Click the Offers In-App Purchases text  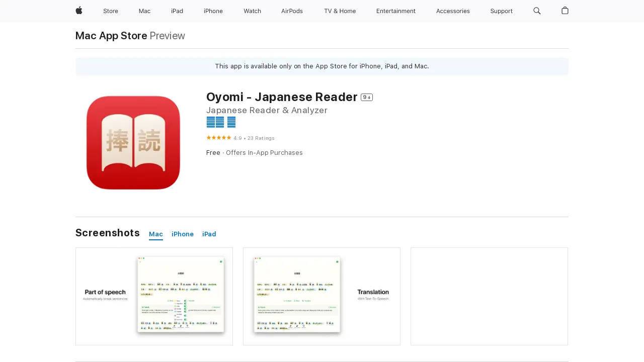[264, 153]
